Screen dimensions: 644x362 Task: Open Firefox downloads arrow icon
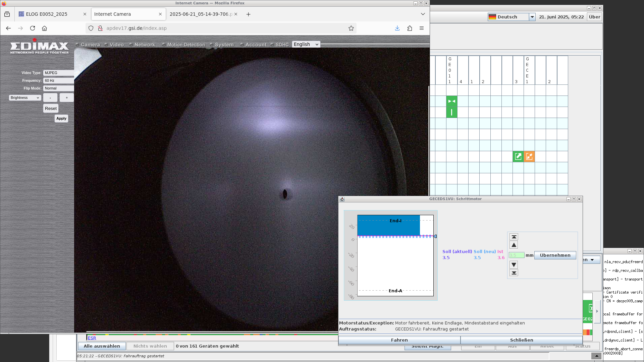pyautogui.click(x=397, y=28)
